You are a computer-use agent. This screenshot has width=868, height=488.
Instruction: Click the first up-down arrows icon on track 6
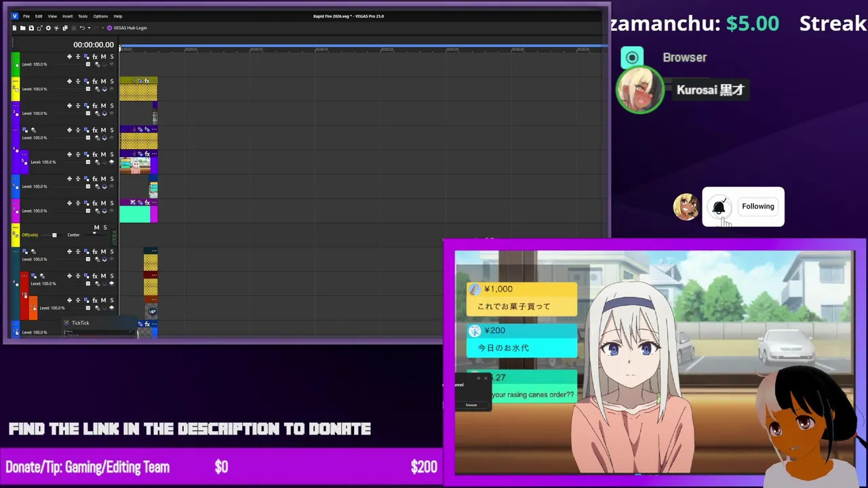pyautogui.click(x=69, y=179)
